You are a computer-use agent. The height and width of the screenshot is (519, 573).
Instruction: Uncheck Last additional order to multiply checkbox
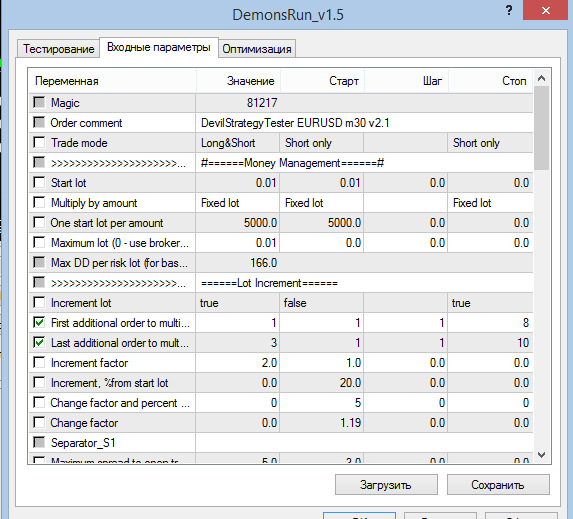39,342
